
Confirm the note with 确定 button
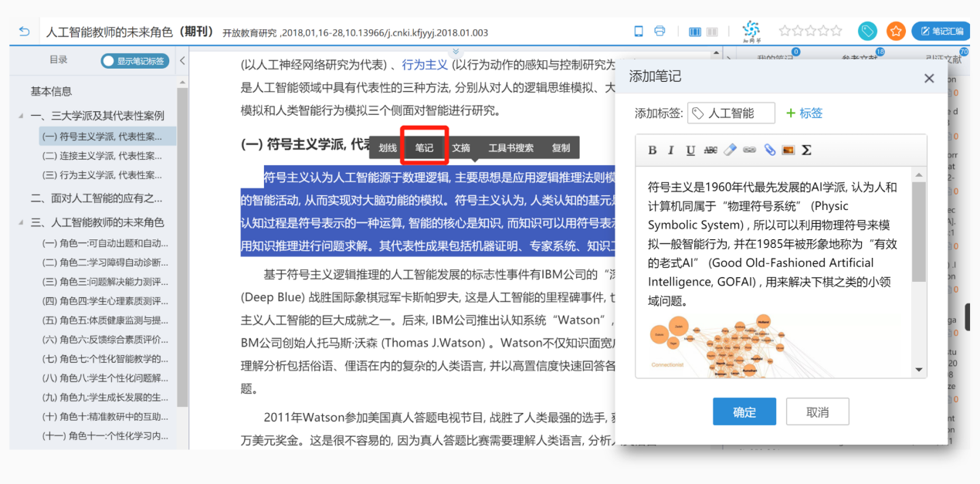(x=744, y=412)
